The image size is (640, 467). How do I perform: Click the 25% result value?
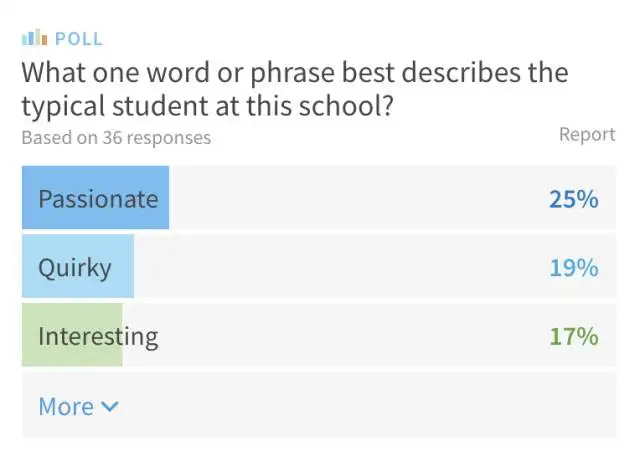click(x=573, y=198)
